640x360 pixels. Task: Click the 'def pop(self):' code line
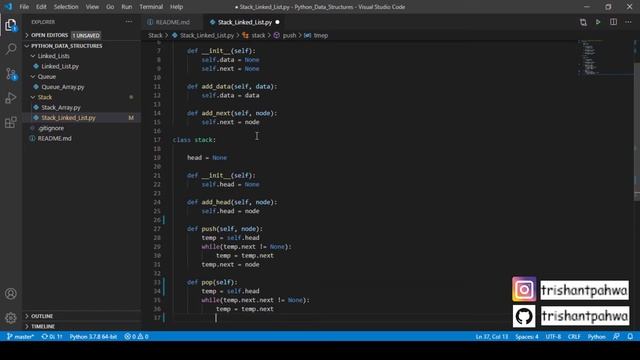[x=212, y=282]
